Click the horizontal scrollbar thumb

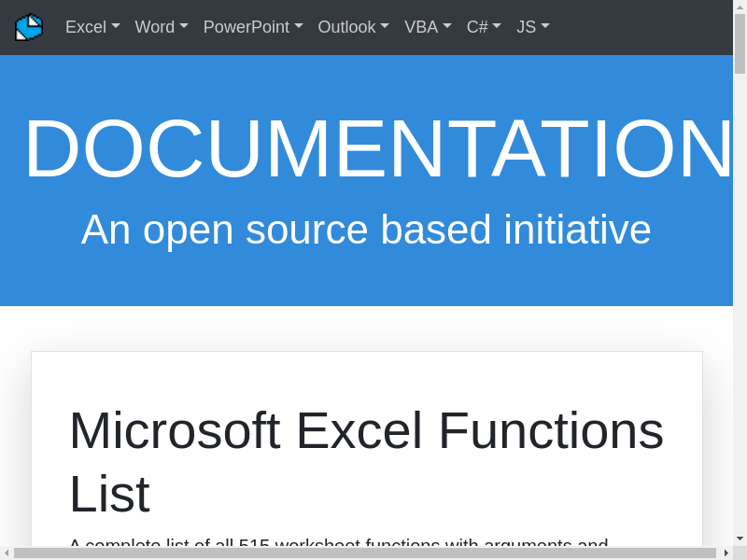pyautogui.click(x=364, y=553)
